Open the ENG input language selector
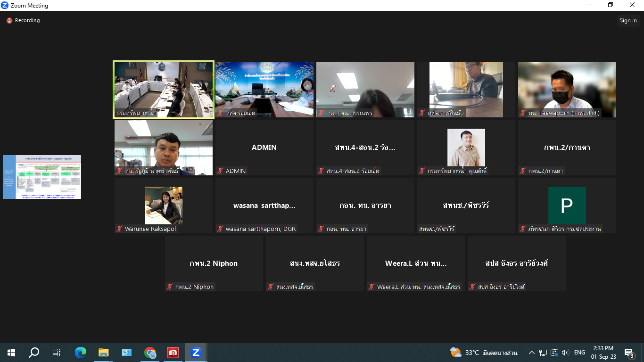The image size is (644, 362). (x=579, y=353)
